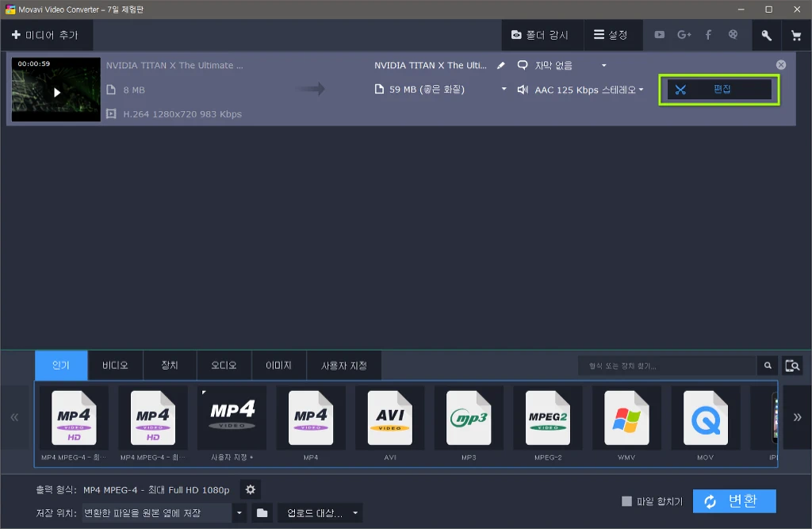Maximize the Movavi Video Converter window
The height and width of the screenshot is (529, 812).
tap(769, 10)
